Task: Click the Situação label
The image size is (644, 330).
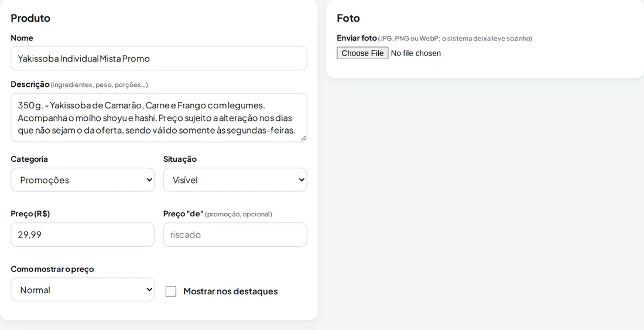Action: pos(180,159)
